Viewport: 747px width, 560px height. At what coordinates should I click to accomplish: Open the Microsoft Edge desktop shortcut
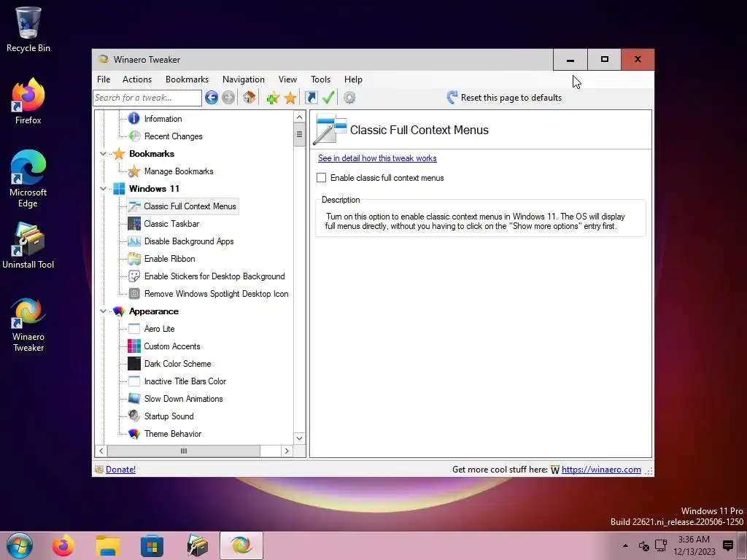click(x=28, y=179)
